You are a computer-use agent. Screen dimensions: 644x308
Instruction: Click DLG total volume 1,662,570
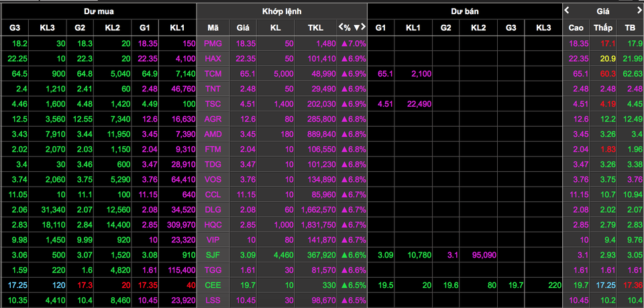318,210
